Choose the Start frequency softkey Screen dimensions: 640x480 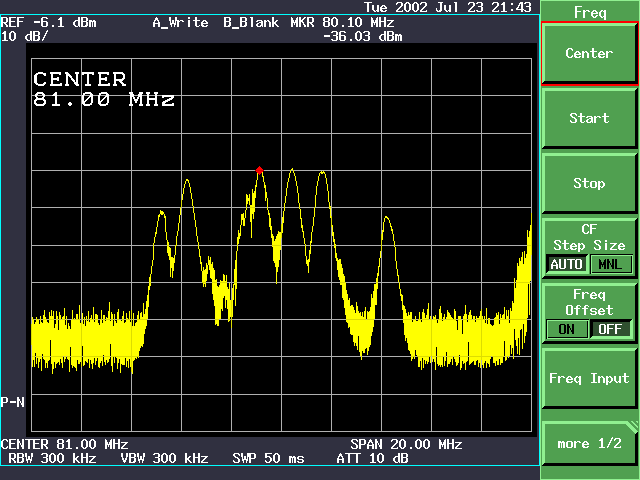589,118
